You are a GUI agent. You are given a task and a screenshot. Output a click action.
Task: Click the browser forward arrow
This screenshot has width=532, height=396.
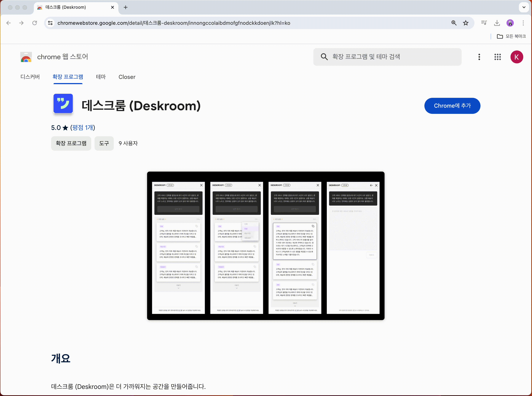pos(21,23)
